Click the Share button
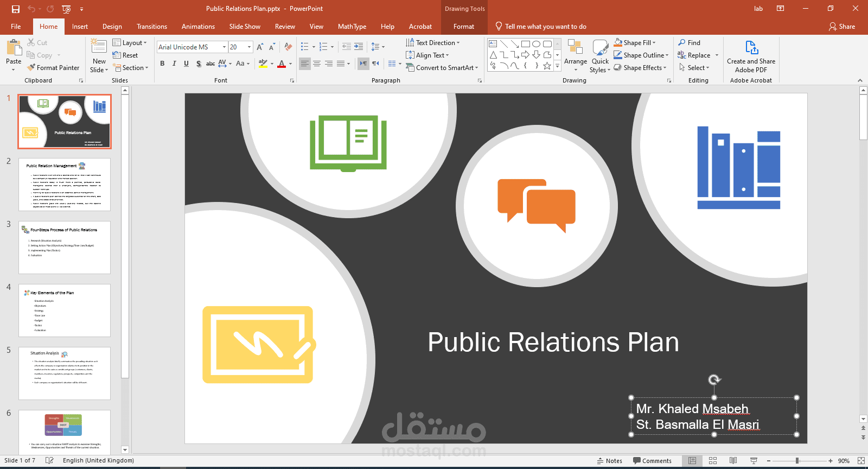Image resolution: width=868 pixels, height=469 pixels. click(841, 27)
